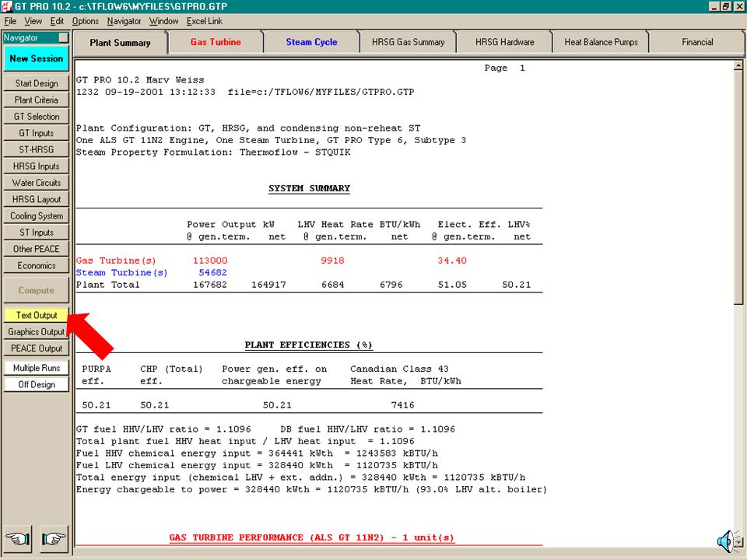
Task: Open HRSG Inputs
Action: [x=37, y=166]
